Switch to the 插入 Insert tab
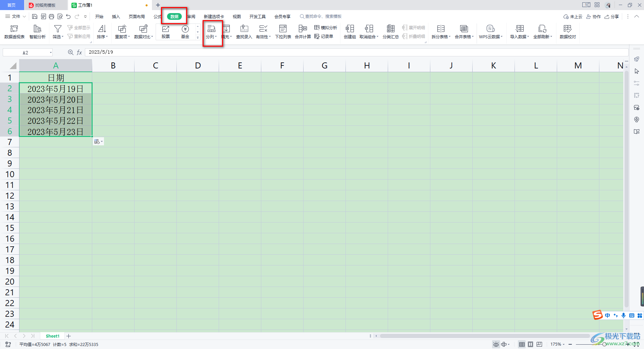Image resolution: width=644 pixels, height=349 pixels. [116, 16]
